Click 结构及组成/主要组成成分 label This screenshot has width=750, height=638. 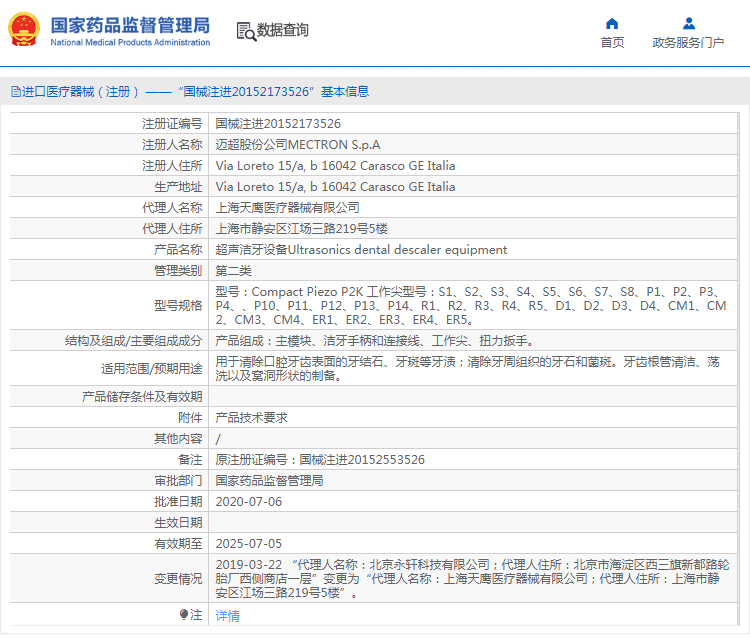click(133, 341)
